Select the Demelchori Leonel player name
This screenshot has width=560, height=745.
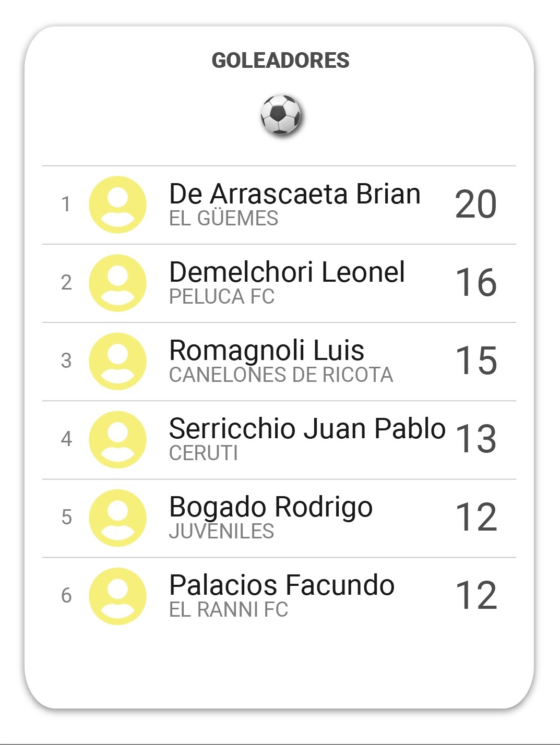pos(287,272)
